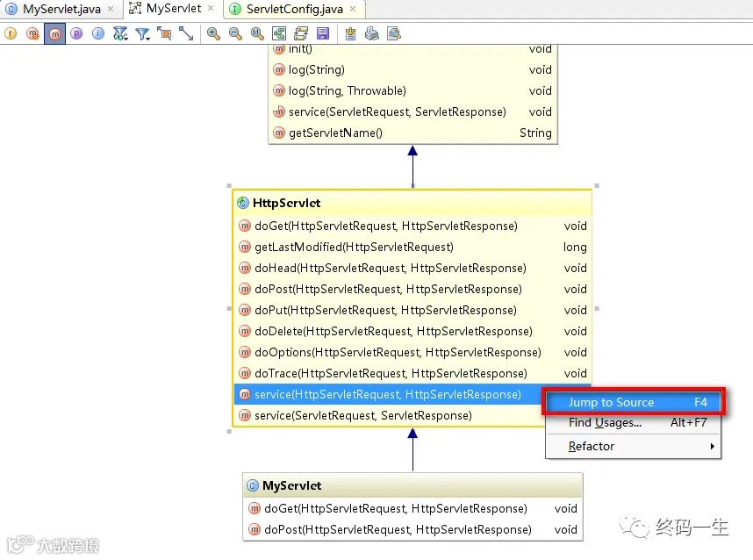Toggle the show methods button
This screenshot has width=753, height=560.
coord(54,33)
